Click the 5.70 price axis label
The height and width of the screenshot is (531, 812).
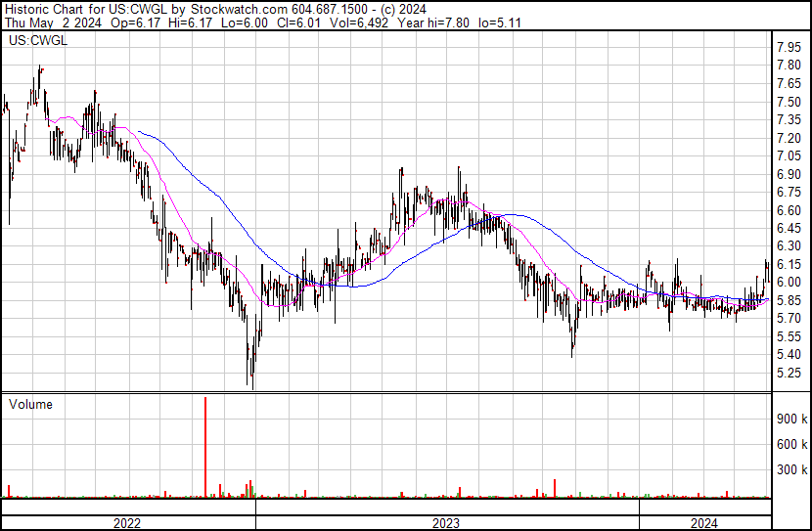point(789,318)
